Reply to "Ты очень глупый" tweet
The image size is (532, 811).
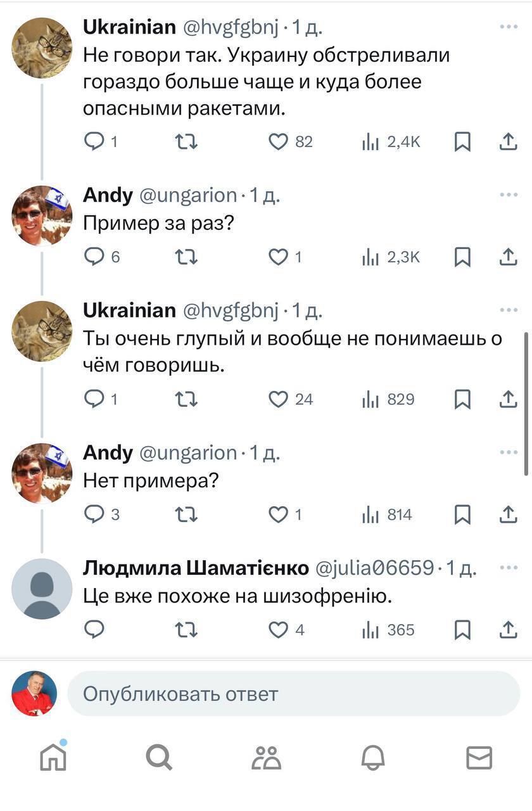tap(94, 399)
